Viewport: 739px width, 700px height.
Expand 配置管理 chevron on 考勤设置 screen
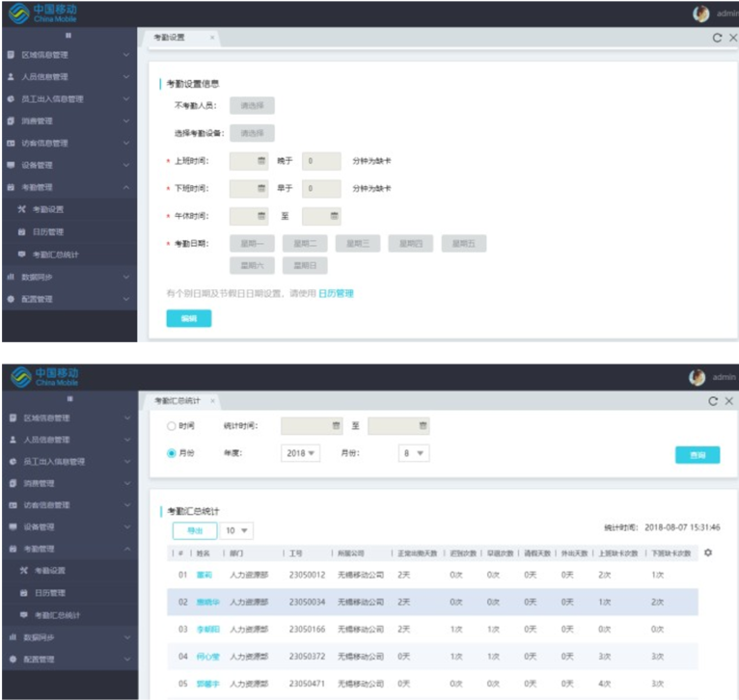pos(126,299)
